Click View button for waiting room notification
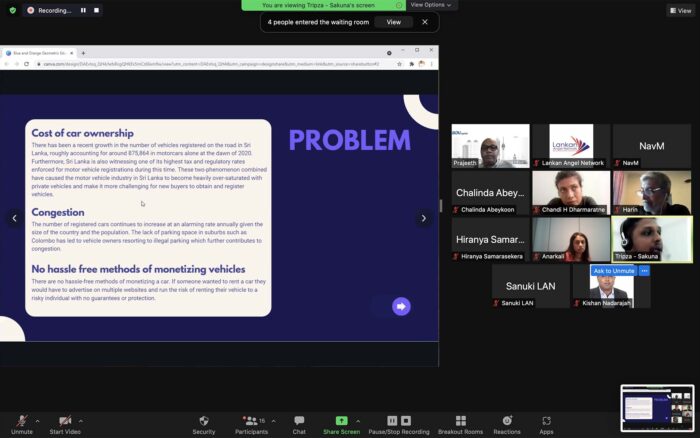The width and height of the screenshot is (700, 438). click(x=393, y=22)
